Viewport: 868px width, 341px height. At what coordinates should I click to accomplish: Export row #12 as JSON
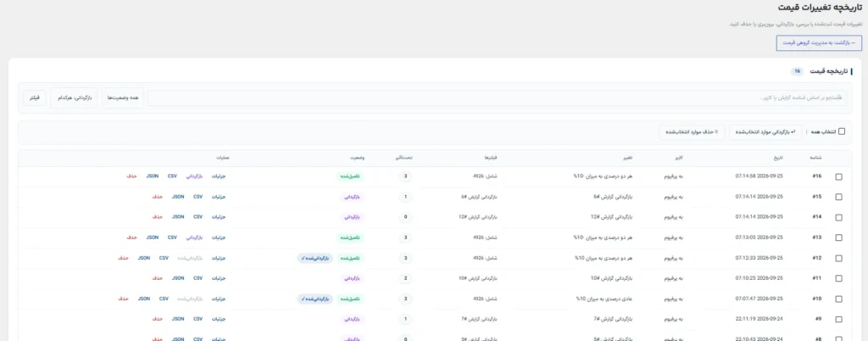tap(144, 258)
